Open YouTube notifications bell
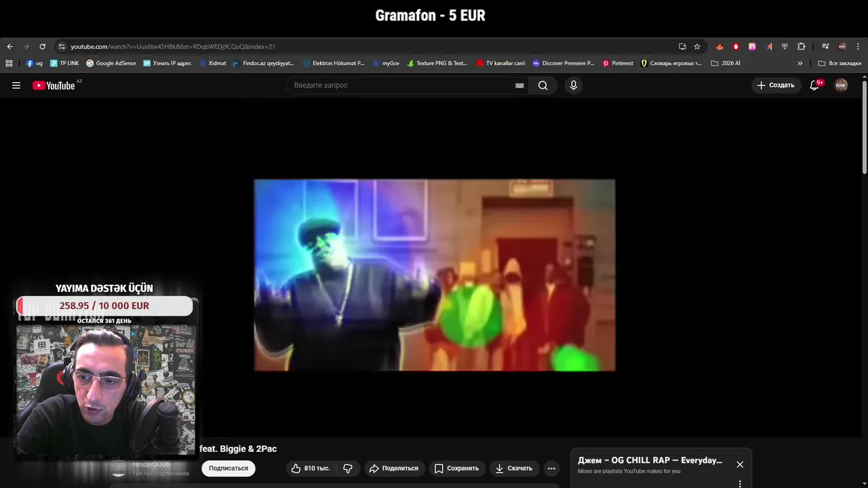The width and height of the screenshot is (868, 488). tap(814, 85)
